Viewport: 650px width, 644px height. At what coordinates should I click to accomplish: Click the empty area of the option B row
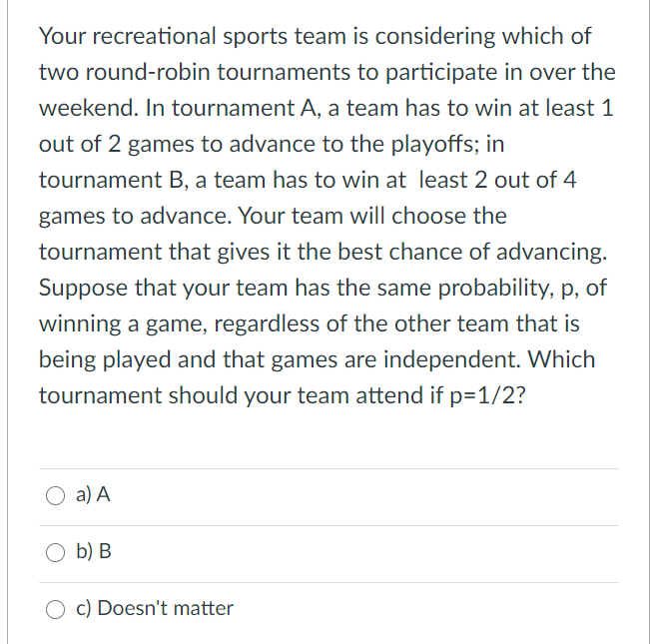364,554
